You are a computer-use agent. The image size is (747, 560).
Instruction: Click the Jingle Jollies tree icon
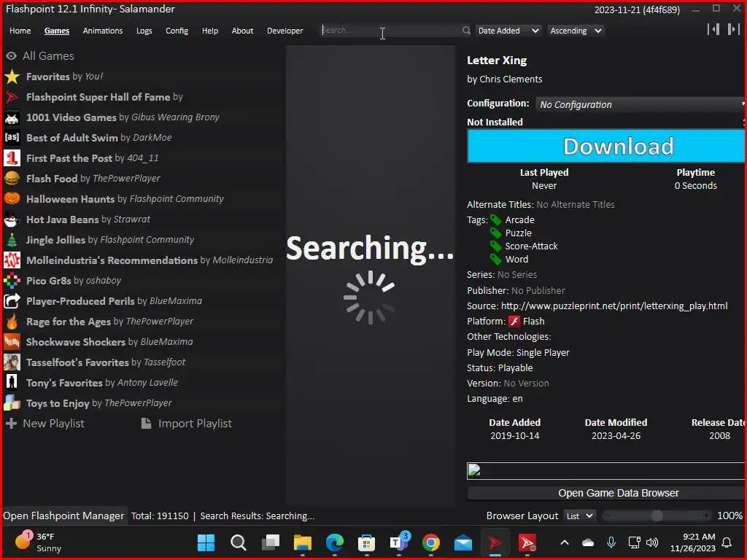pos(12,240)
